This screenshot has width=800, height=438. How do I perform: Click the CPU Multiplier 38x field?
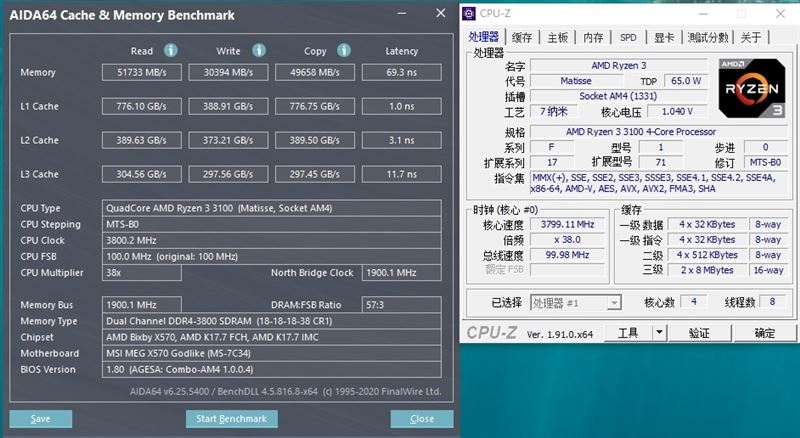(x=142, y=273)
